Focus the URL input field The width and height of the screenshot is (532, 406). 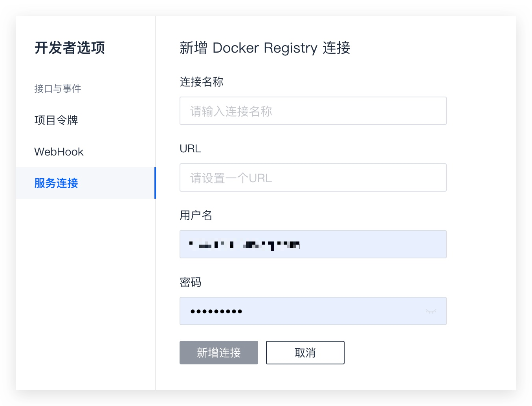coord(313,177)
